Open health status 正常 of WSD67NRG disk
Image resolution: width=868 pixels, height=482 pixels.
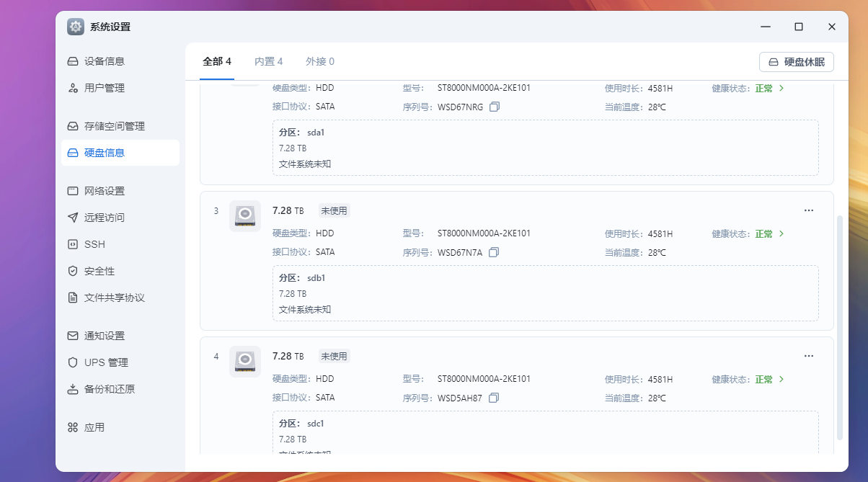pos(769,89)
